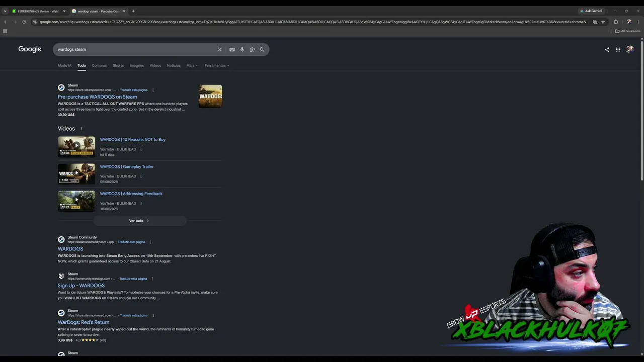Open options for Sign Up - WARDOGS result

tap(152, 279)
